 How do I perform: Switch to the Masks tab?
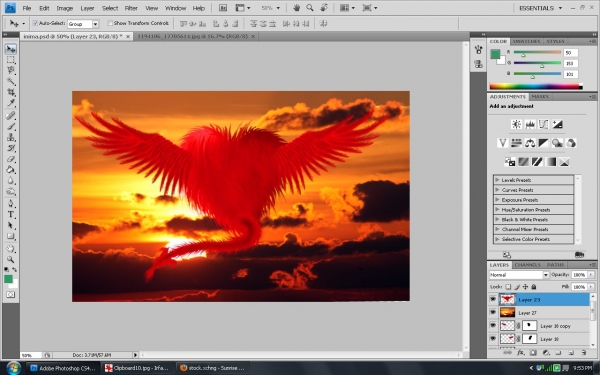pyautogui.click(x=540, y=97)
